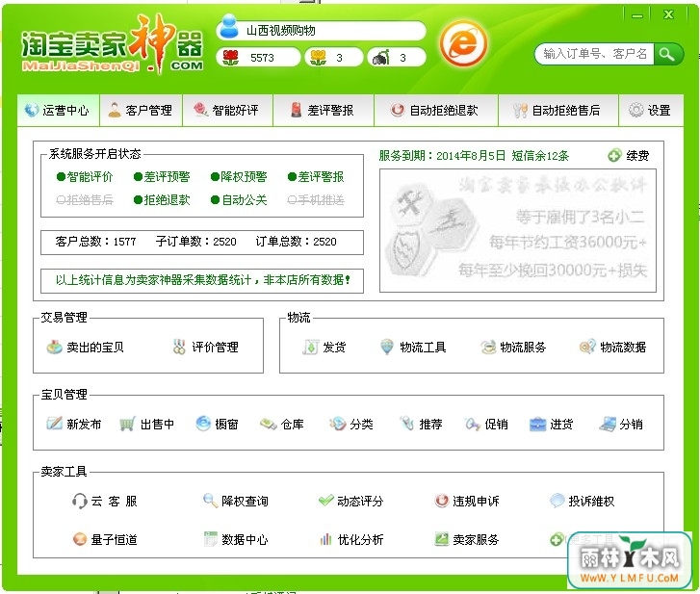Open 违规申诉 violation appeal
The width and height of the screenshot is (700, 594).
pyautogui.click(x=467, y=501)
